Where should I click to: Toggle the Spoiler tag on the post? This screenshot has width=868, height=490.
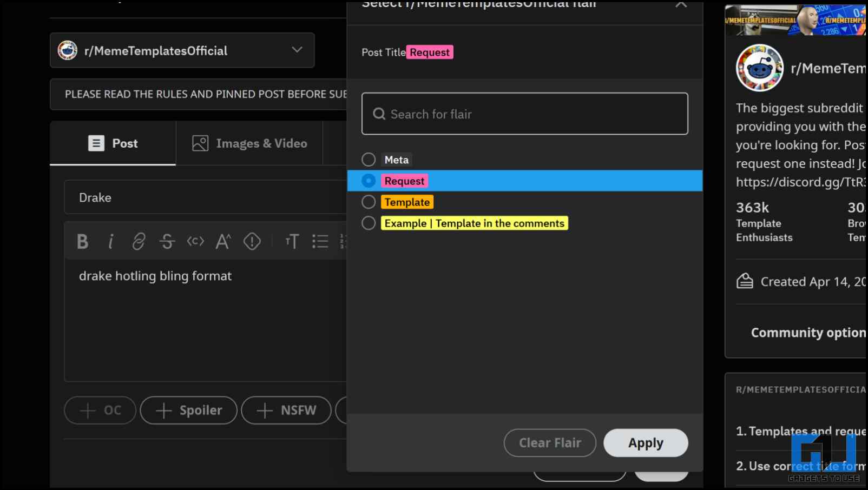pyautogui.click(x=189, y=410)
